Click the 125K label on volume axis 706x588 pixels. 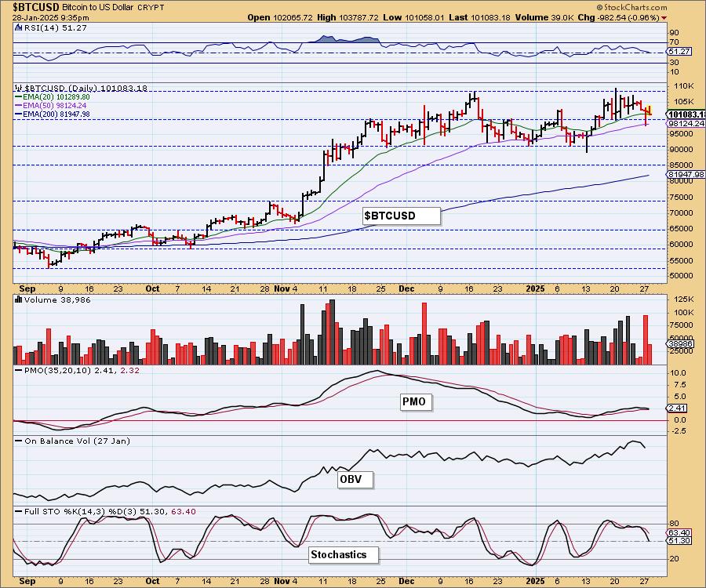pyautogui.click(x=683, y=299)
